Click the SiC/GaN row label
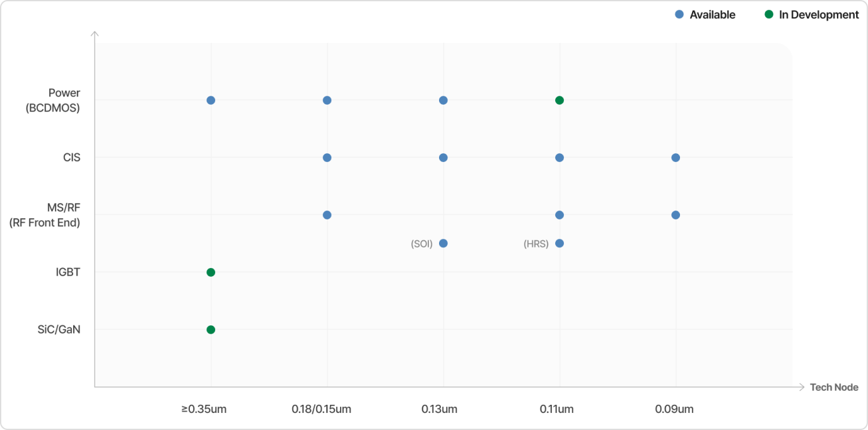 (59, 330)
